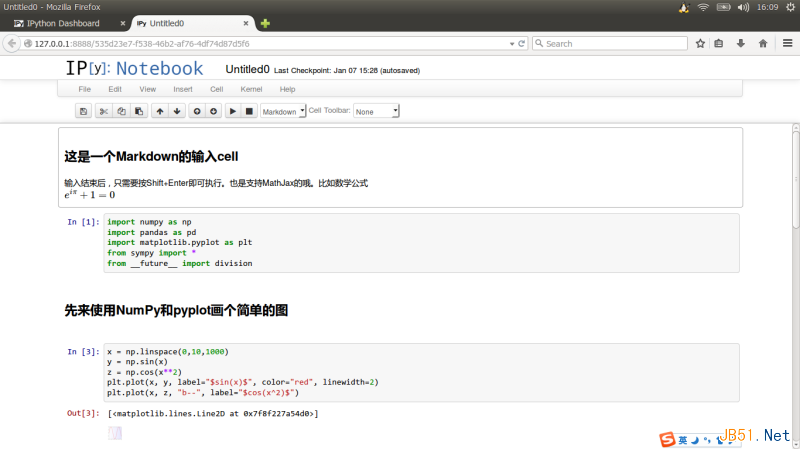Paste cell below using clipboard icon
Image resolution: width=800 pixels, height=449 pixels.
(139, 111)
